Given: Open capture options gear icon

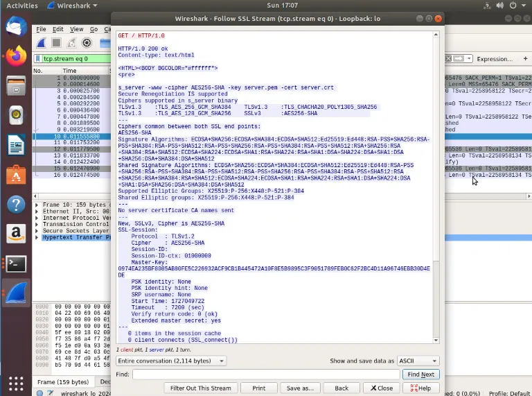Looking at the screenshot, I should coord(87,43).
